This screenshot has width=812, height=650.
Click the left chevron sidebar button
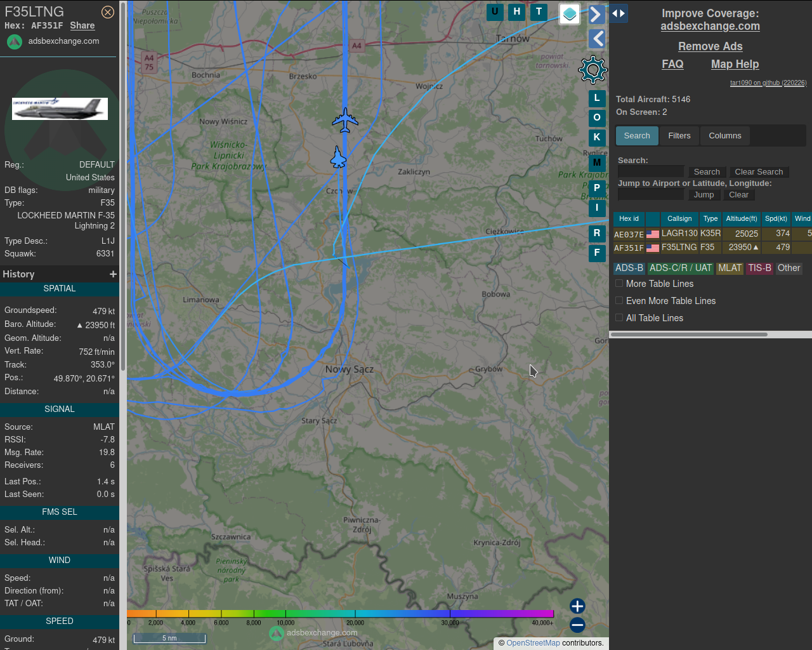(x=596, y=39)
